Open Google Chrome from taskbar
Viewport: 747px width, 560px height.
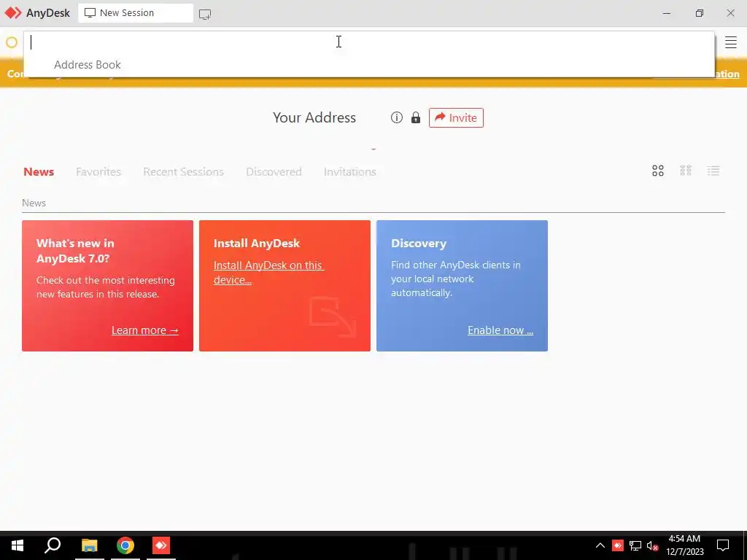(x=125, y=545)
